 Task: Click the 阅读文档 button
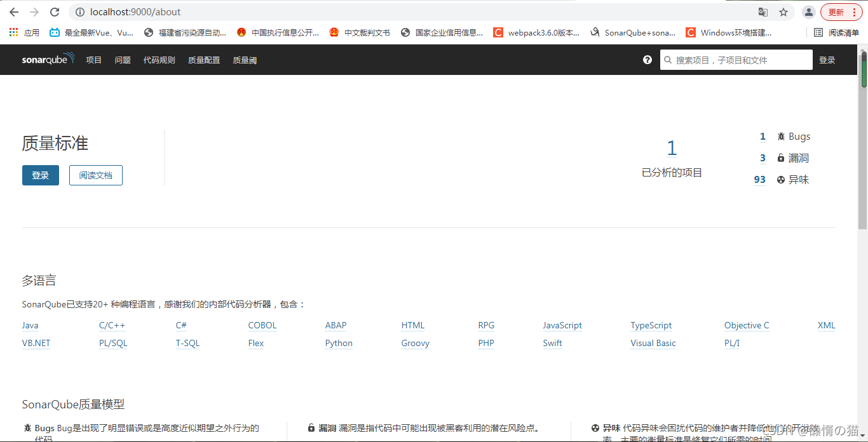[96, 175]
